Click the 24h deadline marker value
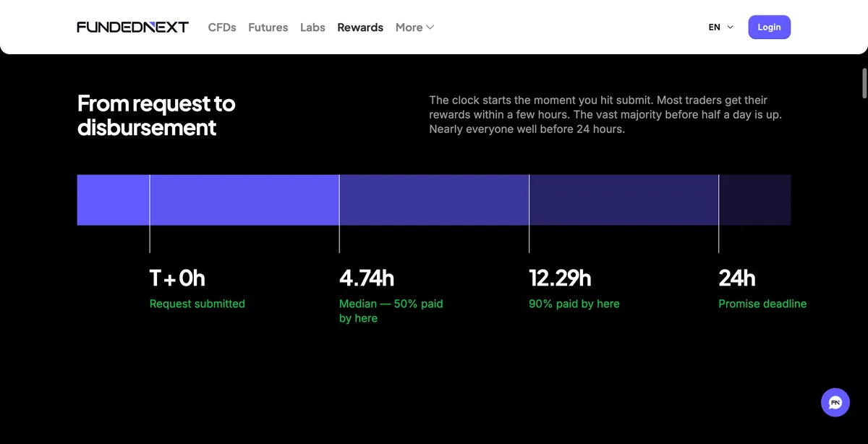The width and height of the screenshot is (868, 444). click(x=737, y=278)
